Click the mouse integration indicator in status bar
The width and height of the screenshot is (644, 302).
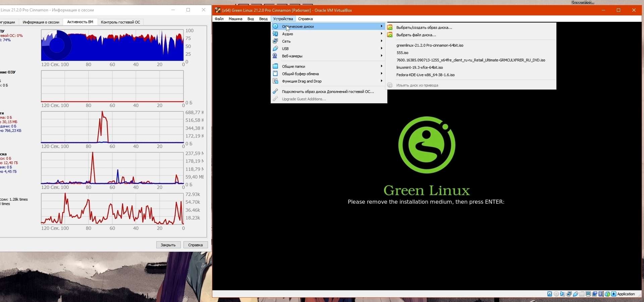point(607,294)
